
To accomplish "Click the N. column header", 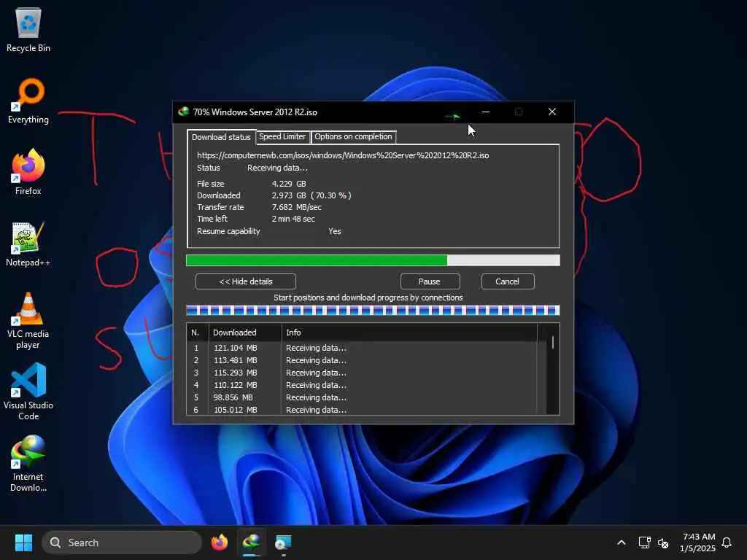I will (197, 332).
